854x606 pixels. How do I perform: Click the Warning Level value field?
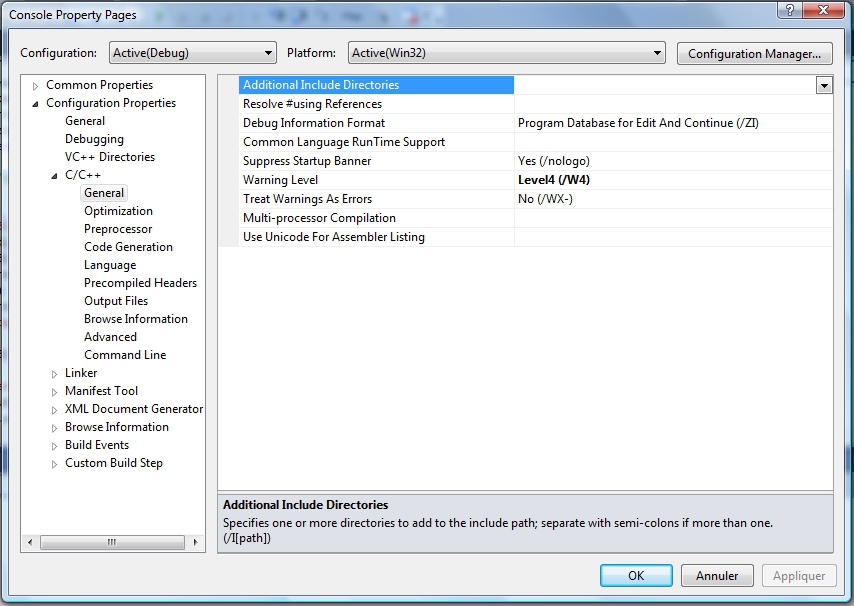pyautogui.click(x=672, y=180)
